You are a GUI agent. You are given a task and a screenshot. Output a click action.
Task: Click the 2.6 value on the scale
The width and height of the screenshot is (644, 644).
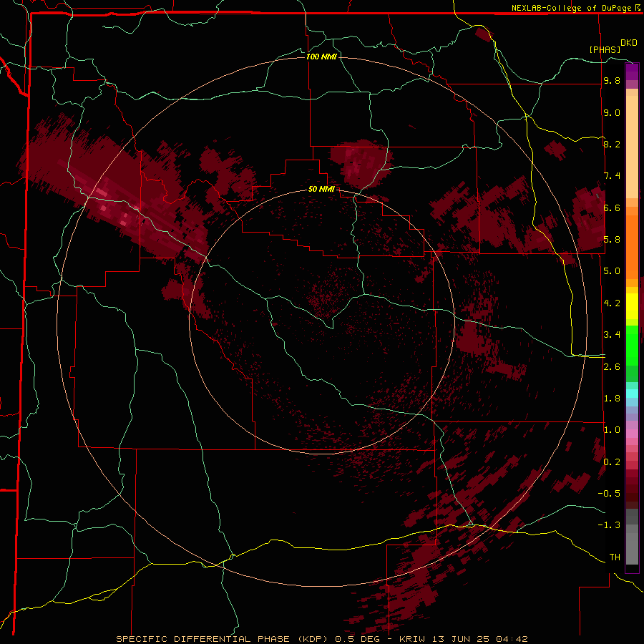pyautogui.click(x=612, y=367)
